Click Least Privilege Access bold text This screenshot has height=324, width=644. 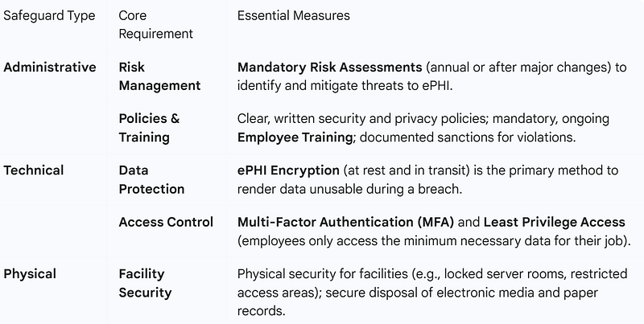tap(555, 222)
